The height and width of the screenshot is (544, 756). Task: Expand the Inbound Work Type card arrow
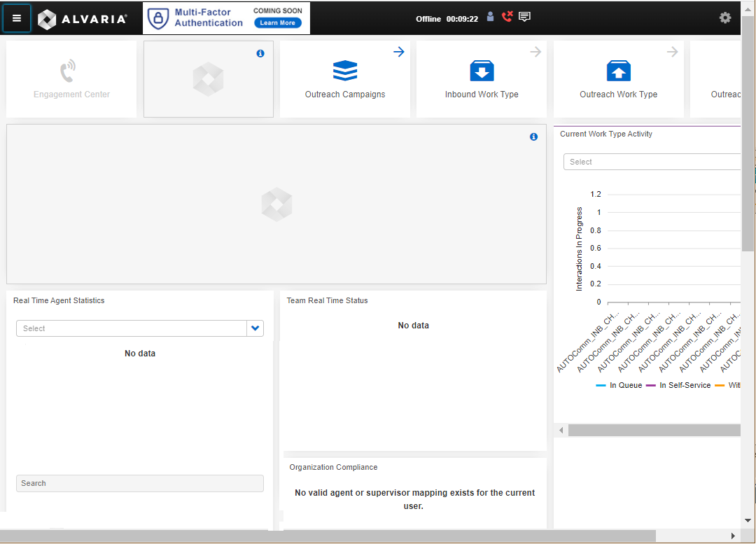point(535,51)
